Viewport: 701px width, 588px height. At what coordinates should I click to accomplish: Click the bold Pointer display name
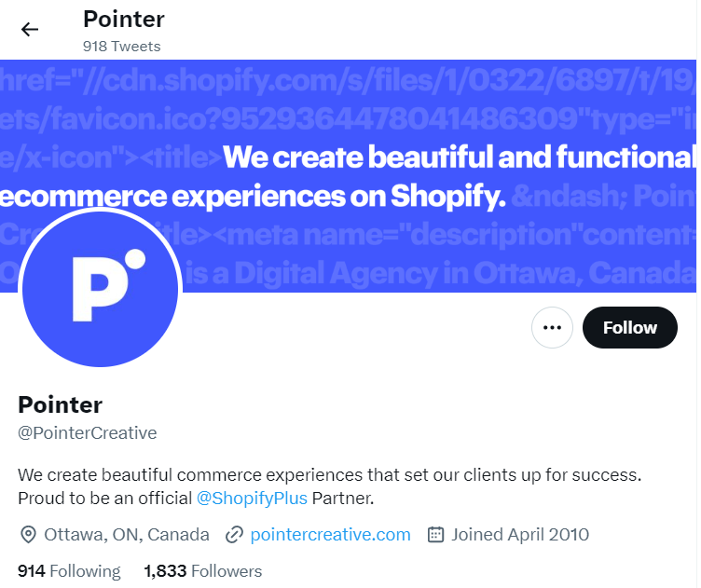(x=61, y=404)
